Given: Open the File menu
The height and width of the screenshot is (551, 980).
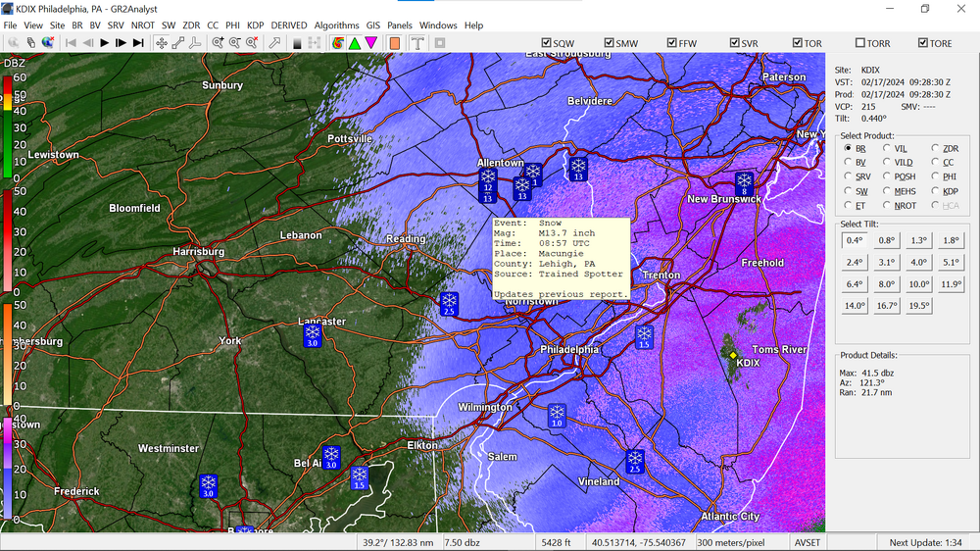Looking at the screenshot, I should point(10,25).
